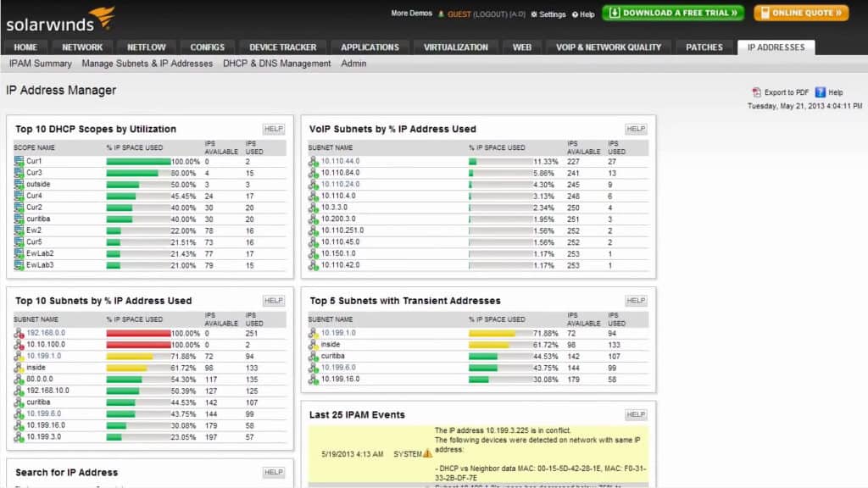Open the CONFIGS tab
The width and height of the screenshot is (868, 488).
coord(208,47)
